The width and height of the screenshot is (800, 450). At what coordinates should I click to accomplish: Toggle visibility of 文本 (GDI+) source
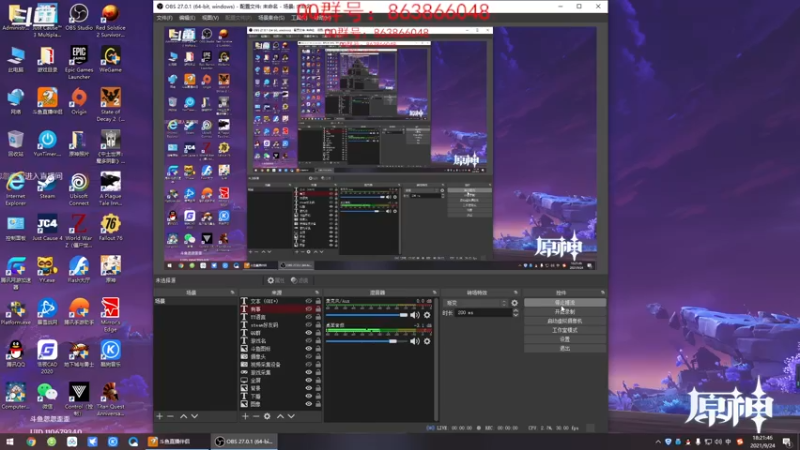(x=309, y=301)
